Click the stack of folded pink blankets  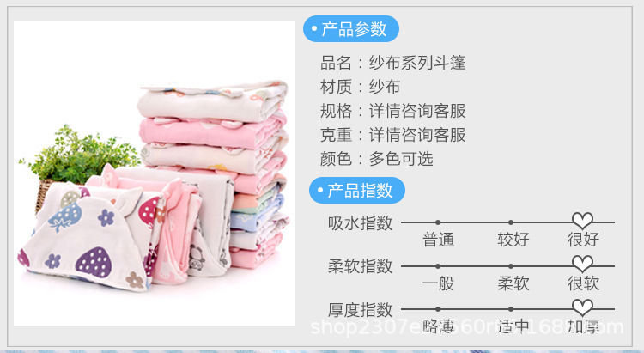click(x=214, y=174)
